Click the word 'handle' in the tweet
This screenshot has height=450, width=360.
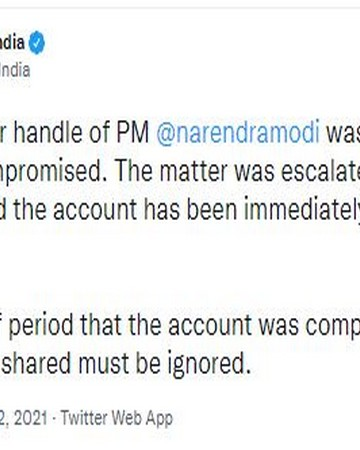pos(48,133)
